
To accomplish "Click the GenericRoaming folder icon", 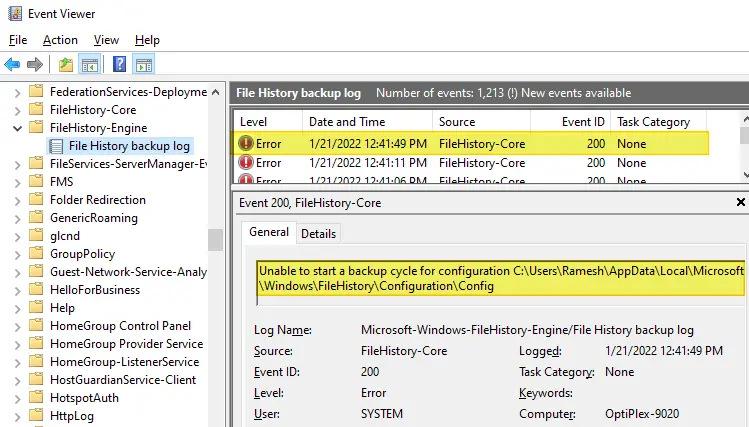I will (x=36, y=217).
